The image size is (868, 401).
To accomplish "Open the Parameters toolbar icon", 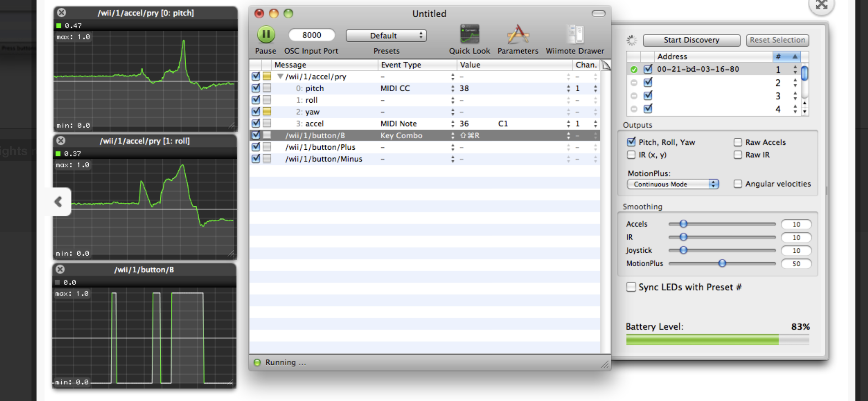I will click(x=517, y=35).
